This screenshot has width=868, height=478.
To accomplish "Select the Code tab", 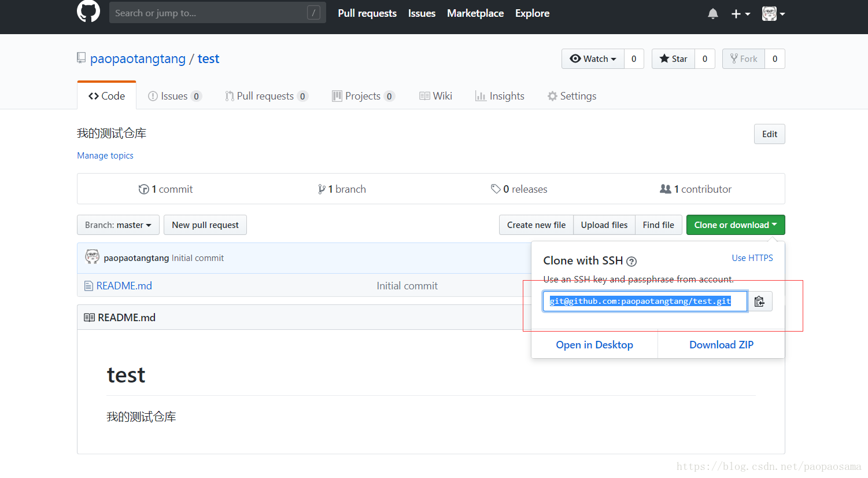I will point(106,96).
